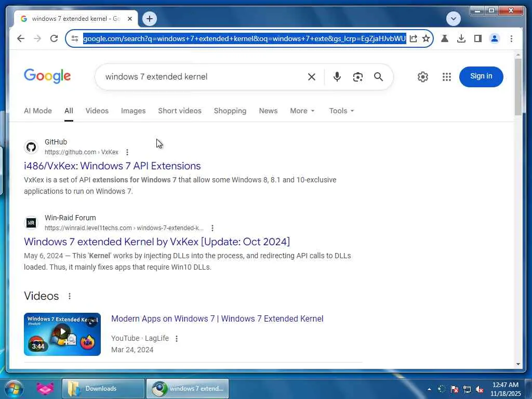The image size is (532, 399).
Task: Switch to Videos tab
Action: [x=97, y=111]
